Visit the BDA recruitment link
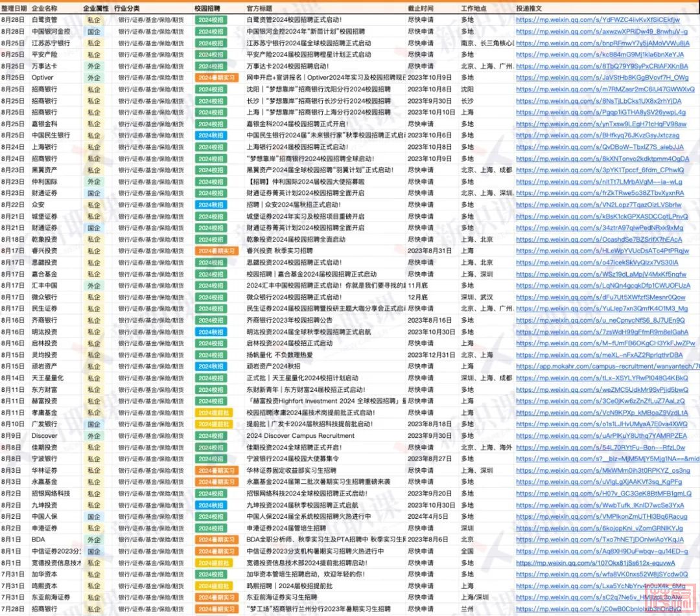 [x=600, y=540]
